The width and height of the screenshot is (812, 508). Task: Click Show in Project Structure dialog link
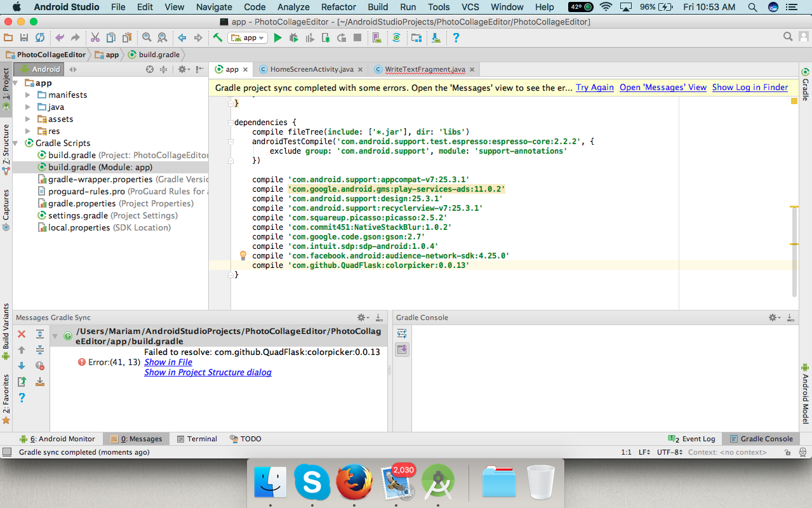(x=208, y=372)
